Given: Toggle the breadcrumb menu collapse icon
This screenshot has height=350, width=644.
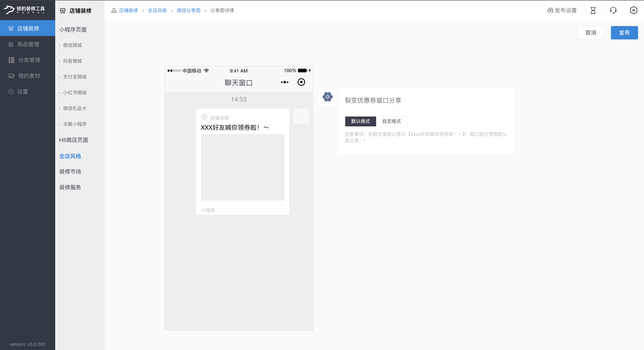Looking at the screenshot, I should click(114, 10).
